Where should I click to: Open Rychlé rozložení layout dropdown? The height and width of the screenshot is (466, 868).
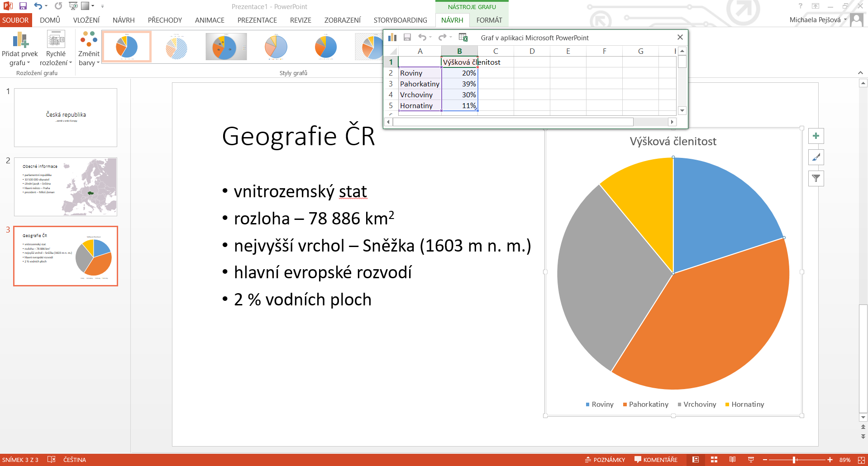[56, 50]
